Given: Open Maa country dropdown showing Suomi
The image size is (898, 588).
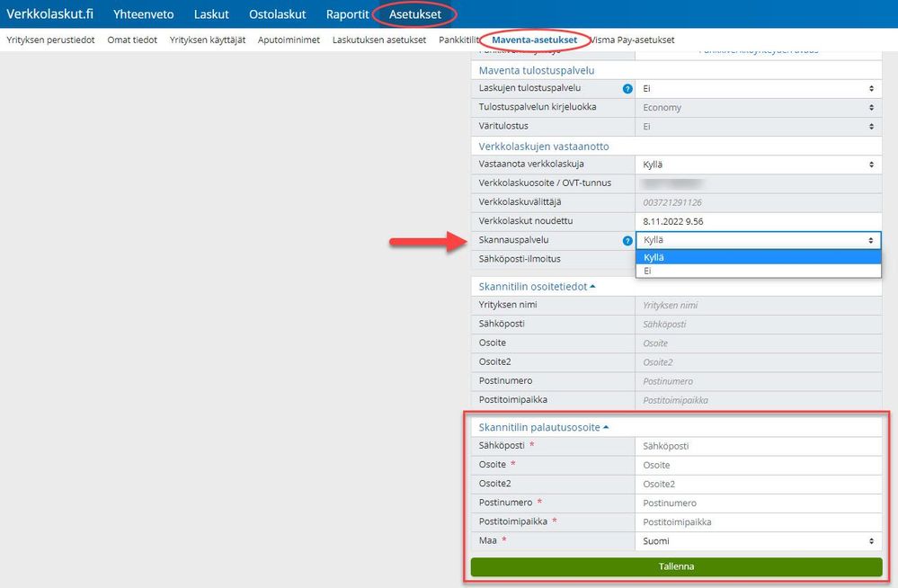Looking at the screenshot, I should point(759,541).
